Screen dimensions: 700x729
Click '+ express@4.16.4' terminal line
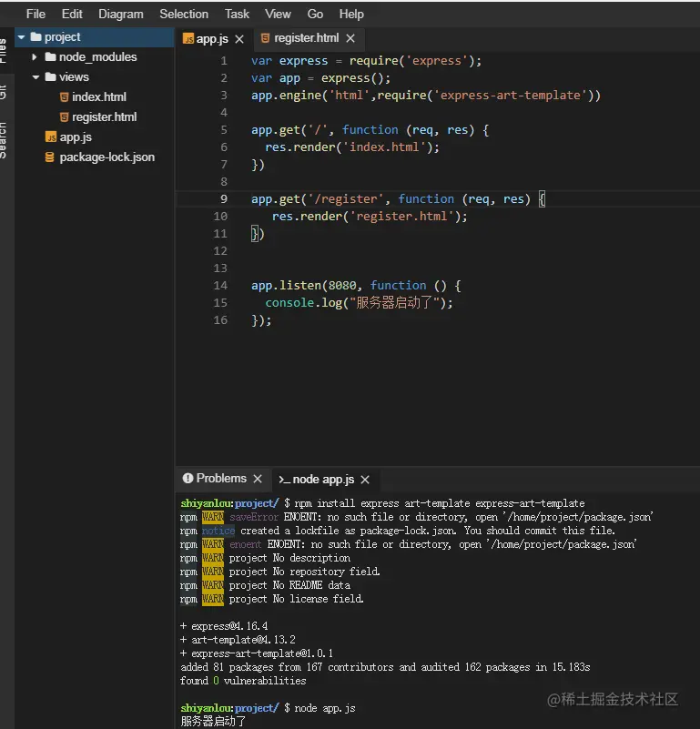pyautogui.click(x=224, y=626)
